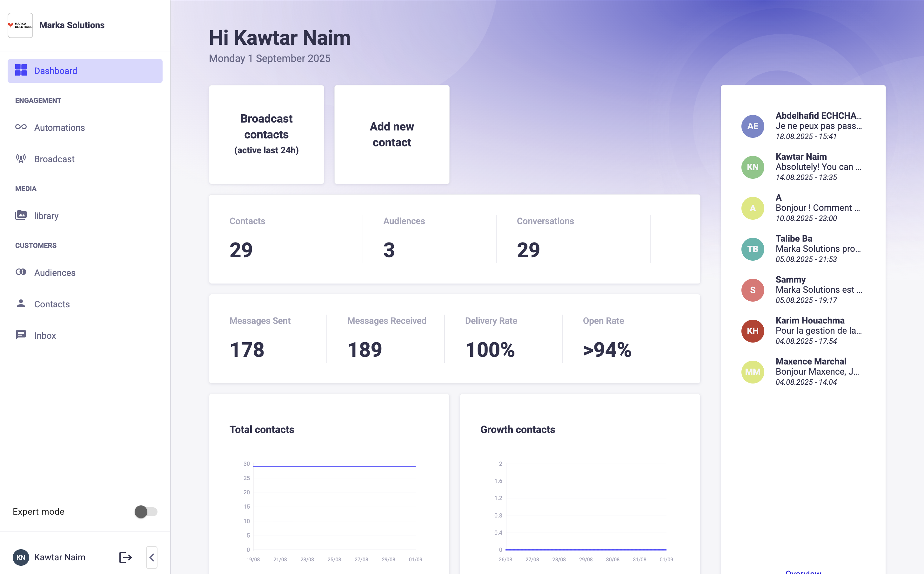924x574 pixels.
Task: Click the Contacts person icon
Action: click(21, 303)
